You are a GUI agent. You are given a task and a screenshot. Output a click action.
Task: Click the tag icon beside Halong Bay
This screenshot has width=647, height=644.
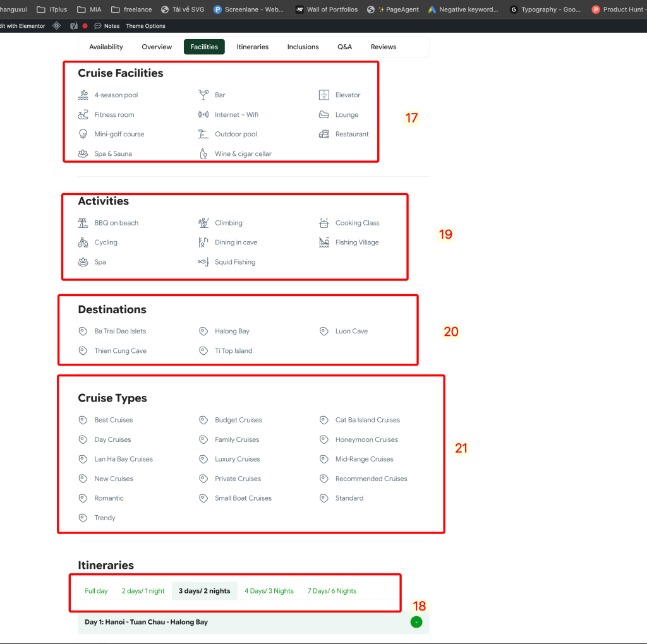[203, 331]
